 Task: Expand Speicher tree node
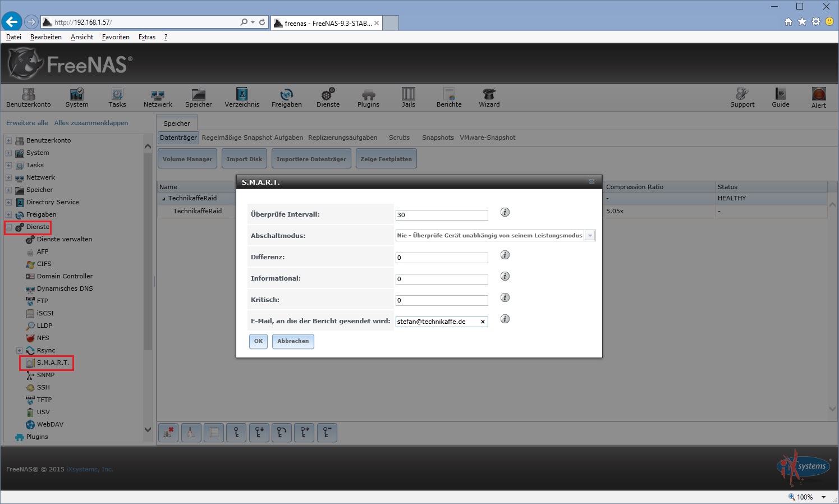coord(8,190)
